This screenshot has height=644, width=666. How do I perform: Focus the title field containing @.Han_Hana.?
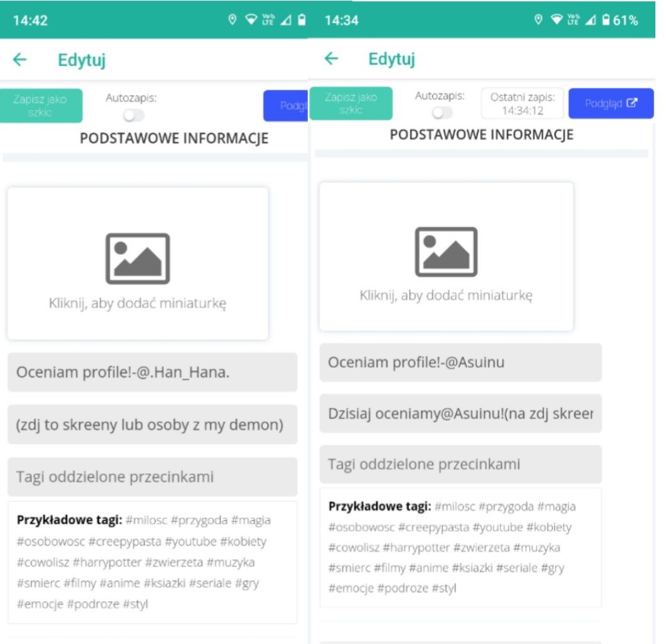point(152,372)
